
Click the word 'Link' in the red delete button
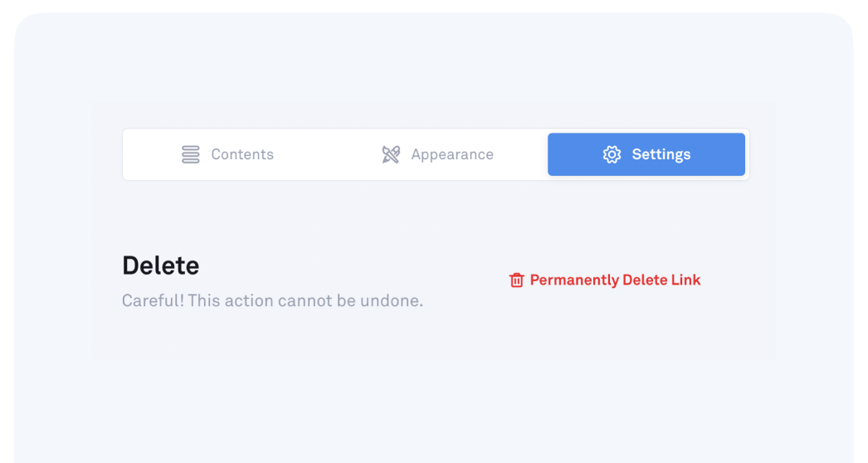coord(686,280)
